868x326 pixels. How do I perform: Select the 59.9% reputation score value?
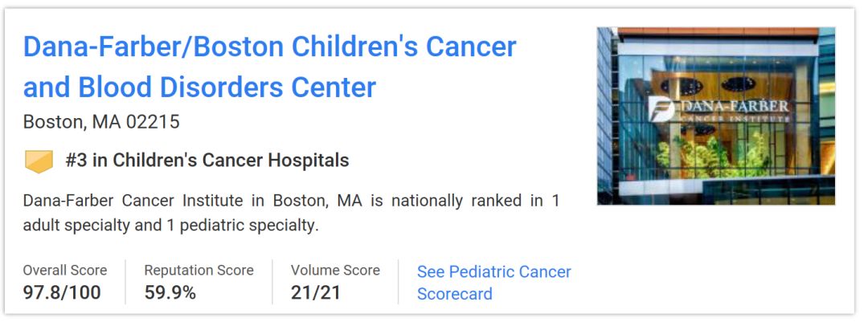click(170, 293)
